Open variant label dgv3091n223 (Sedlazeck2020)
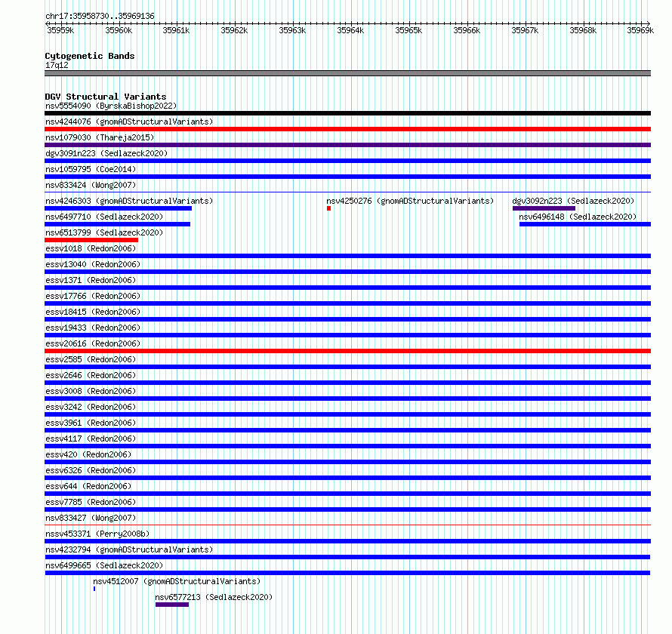This screenshot has width=672, height=634. tap(106, 153)
